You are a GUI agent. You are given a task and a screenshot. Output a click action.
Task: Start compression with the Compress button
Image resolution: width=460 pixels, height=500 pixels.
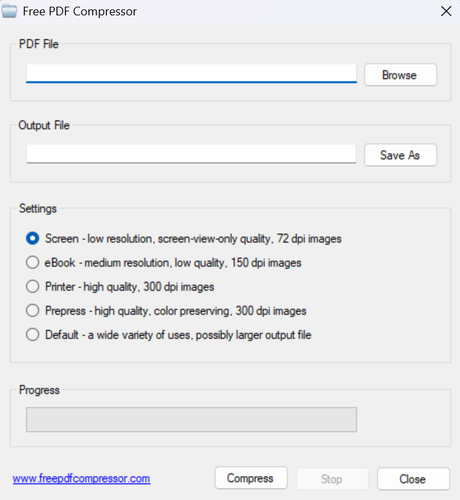(x=251, y=478)
